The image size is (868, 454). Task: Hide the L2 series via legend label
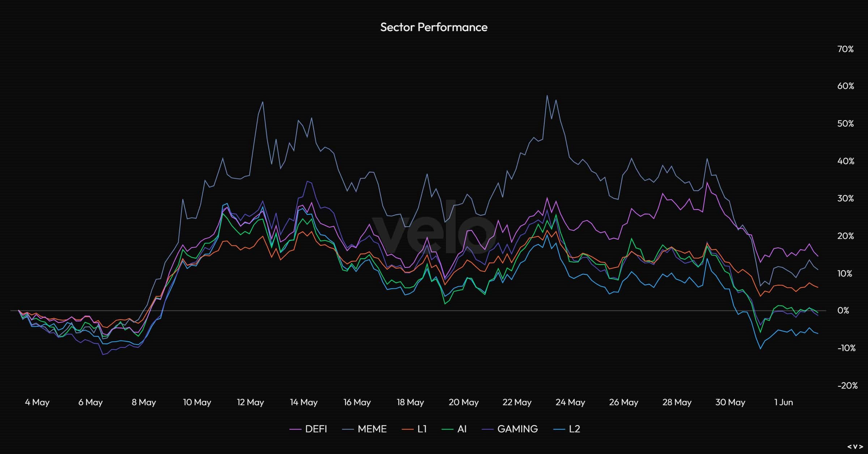[x=574, y=429]
